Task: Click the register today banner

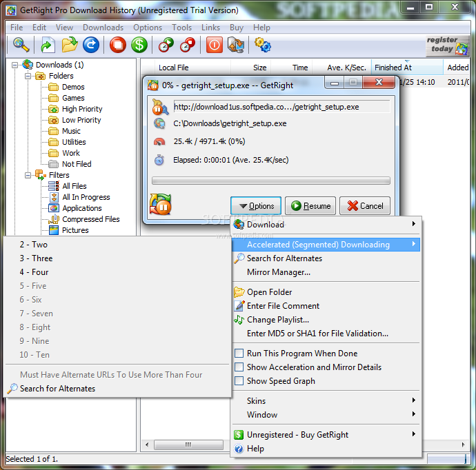Action: pos(448,45)
